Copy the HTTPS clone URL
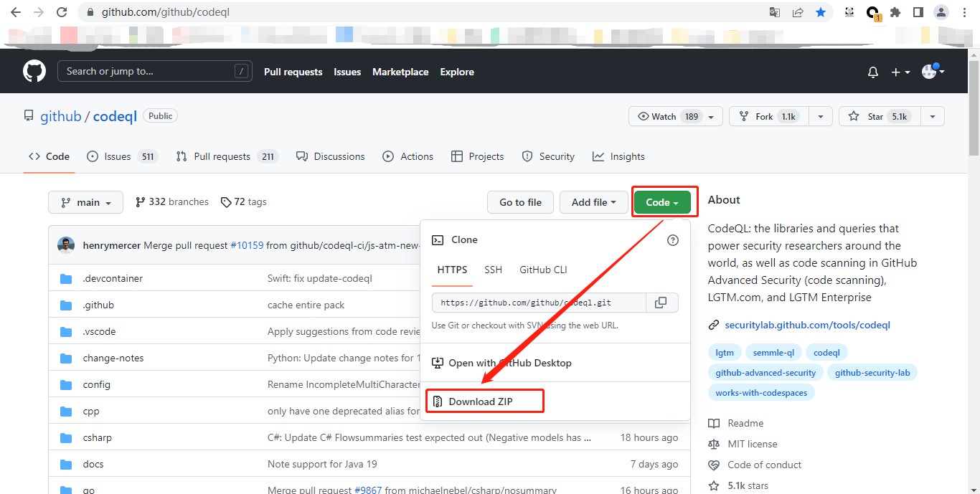This screenshot has height=494, width=980. pyautogui.click(x=661, y=303)
